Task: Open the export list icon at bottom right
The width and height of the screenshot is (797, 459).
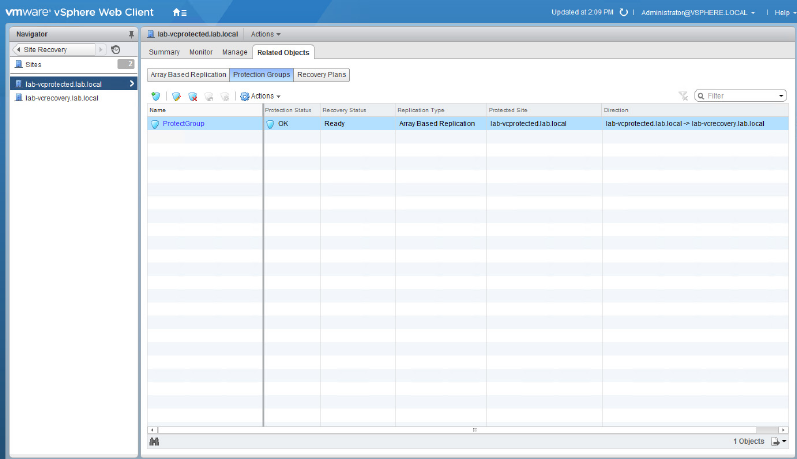Action: click(777, 441)
